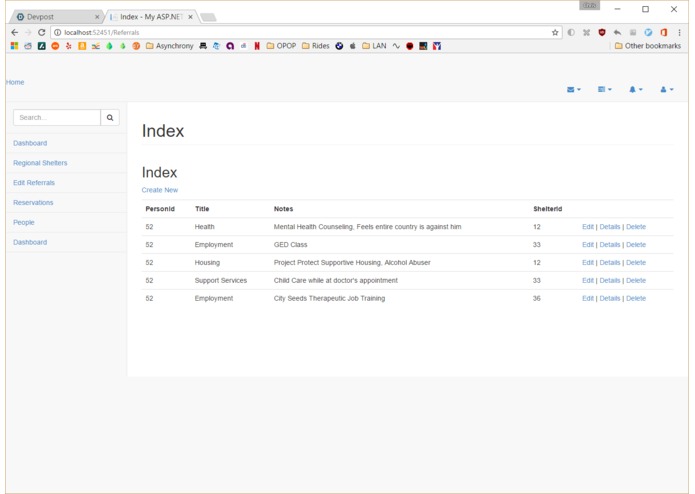The height and width of the screenshot is (494, 695).
Task: Open the user profile dropdown
Action: coord(667,89)
